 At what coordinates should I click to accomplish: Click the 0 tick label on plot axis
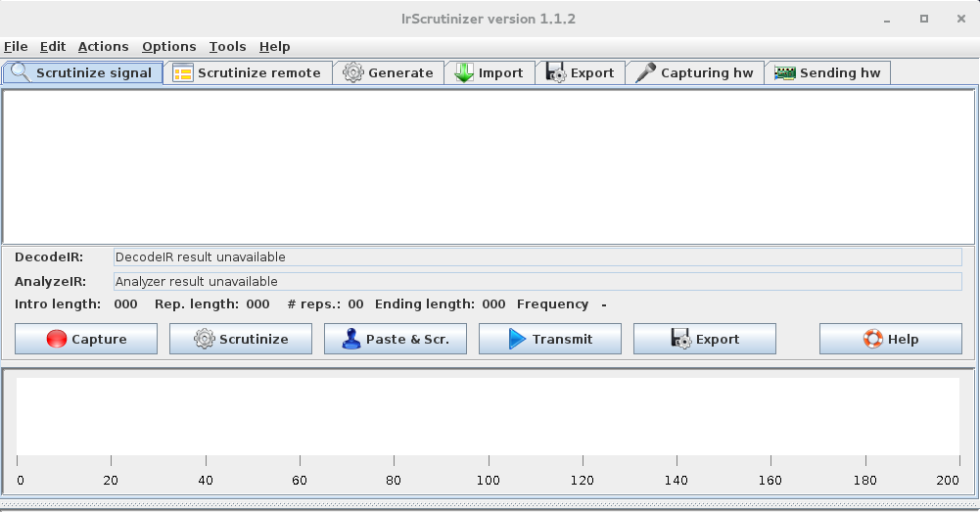click(21, 480)
